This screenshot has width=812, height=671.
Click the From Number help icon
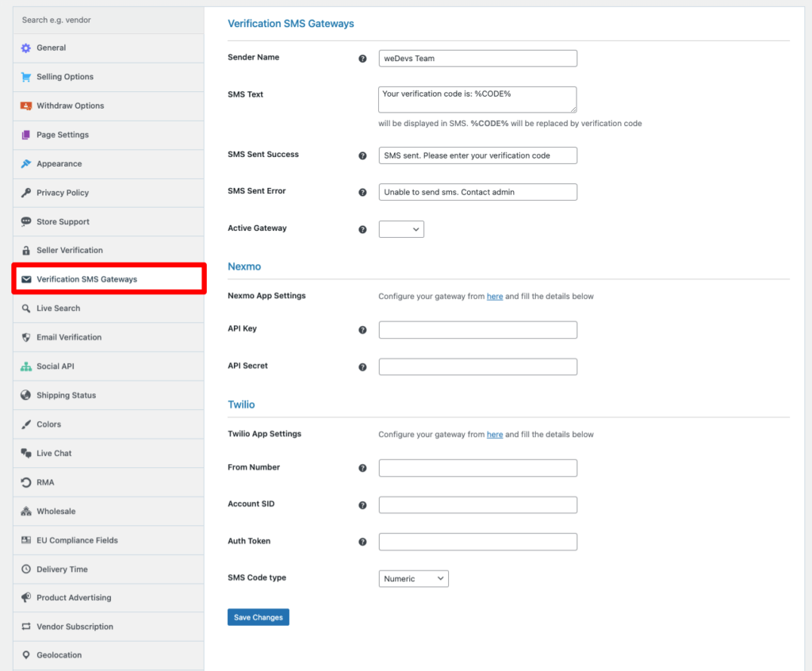pos(362,468)
